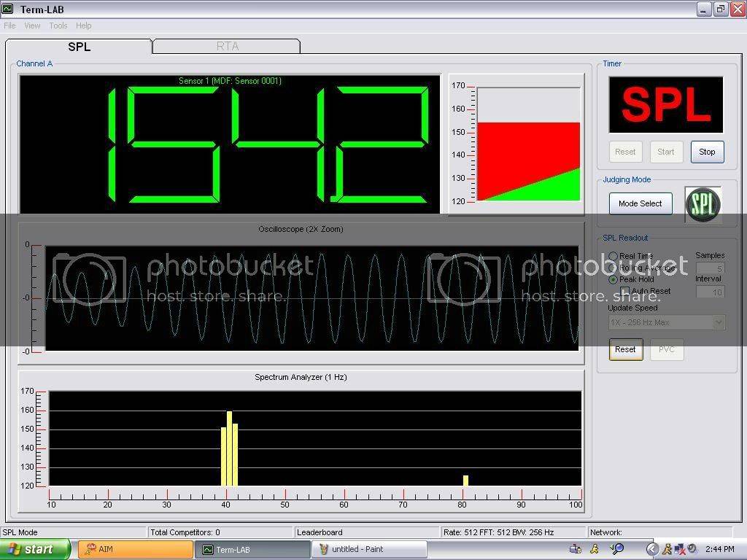The image size is (747, 560).
Task: Click the Term-LAB title bar app icon
Action: [x=7, y=9]
